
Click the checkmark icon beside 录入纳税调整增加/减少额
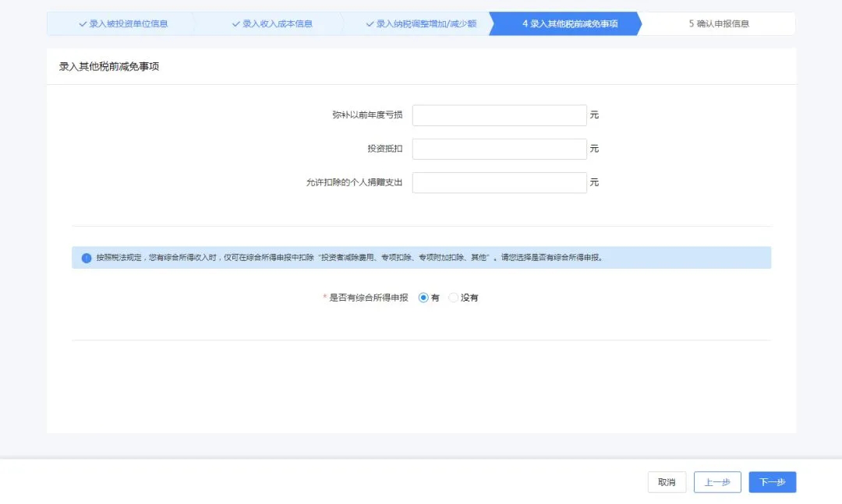(x=370, y=24)
